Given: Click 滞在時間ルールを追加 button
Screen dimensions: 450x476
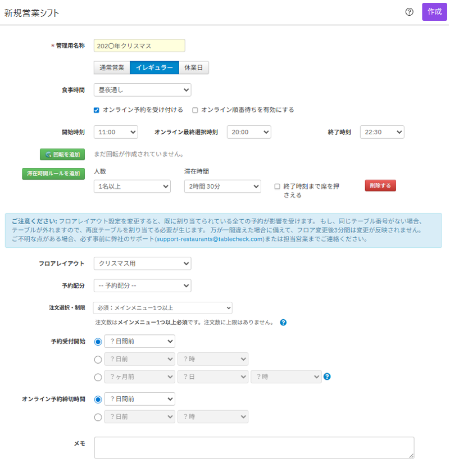Looking at the screenshot, I should (x=53, y=174).
